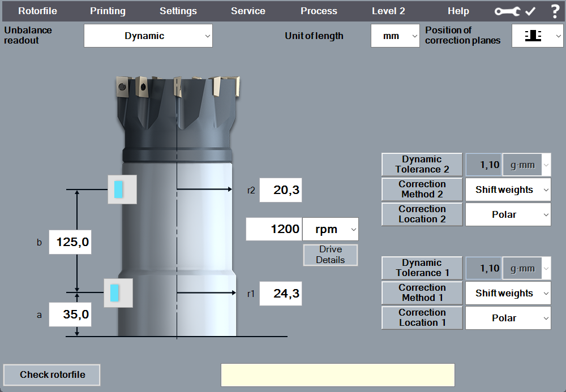Edit the dimension b value field
Image resolution: width=566 pixels, height=392 pixels.
click(70, 242)
